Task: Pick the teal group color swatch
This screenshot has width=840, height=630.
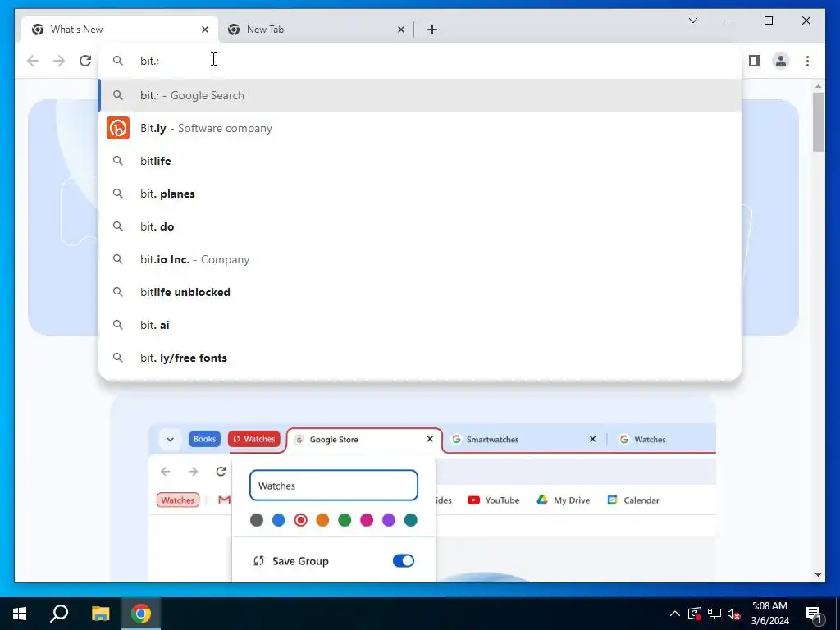Action: 410,519
